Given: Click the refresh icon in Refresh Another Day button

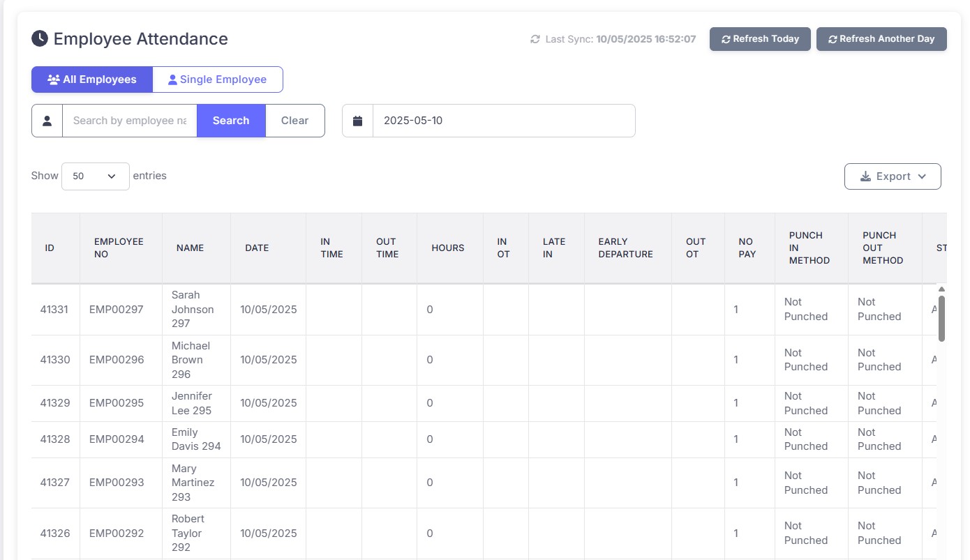Looking at the screenshot, I should click(833, 39).
